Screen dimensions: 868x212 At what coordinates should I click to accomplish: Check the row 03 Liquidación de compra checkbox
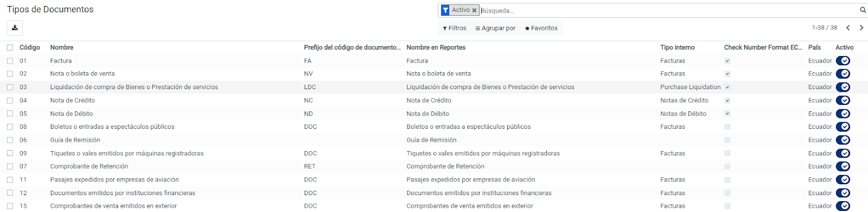click(10, 87)
